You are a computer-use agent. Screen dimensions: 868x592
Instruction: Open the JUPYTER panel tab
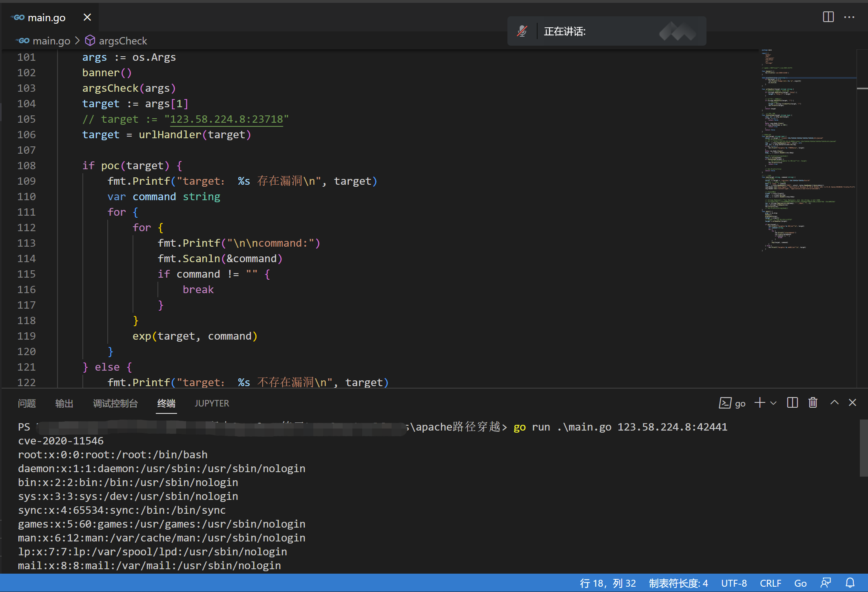tap(212, 403)
